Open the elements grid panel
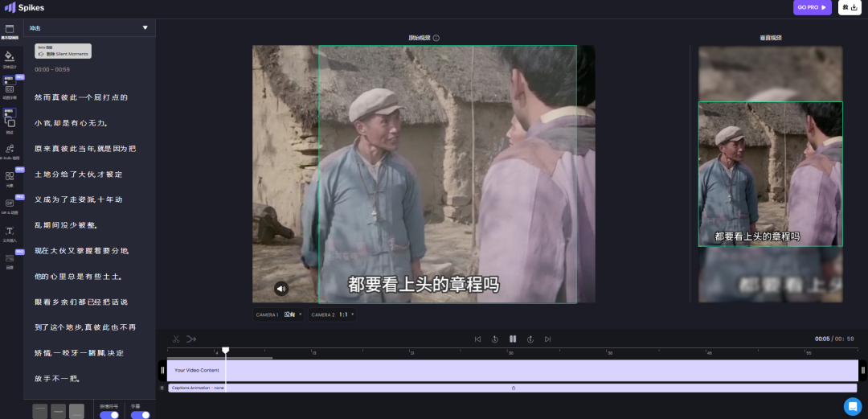This screenshot has height=419, width=868. point(10,179)
